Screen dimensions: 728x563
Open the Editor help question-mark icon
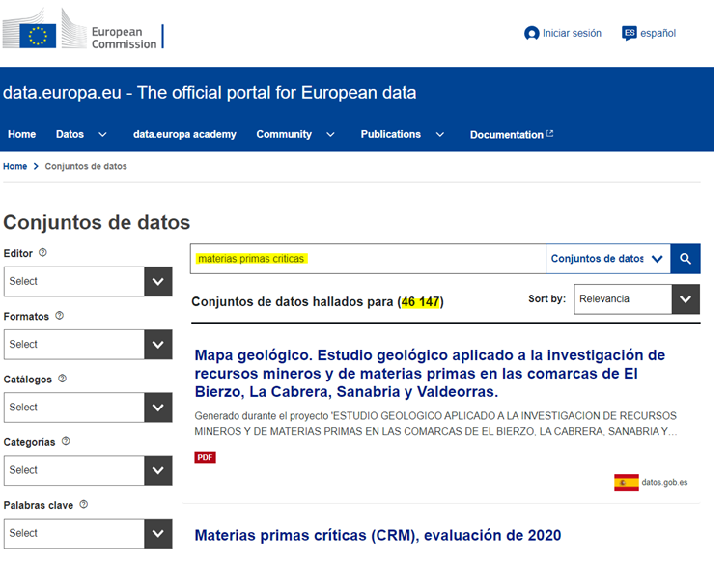[x=42, y=253]
